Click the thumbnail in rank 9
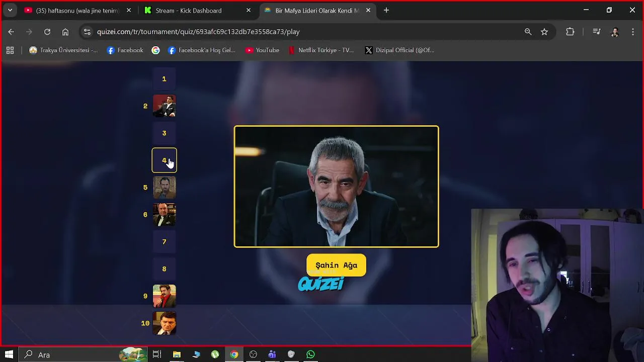This screenshot has width=644, height=362. 164,296
